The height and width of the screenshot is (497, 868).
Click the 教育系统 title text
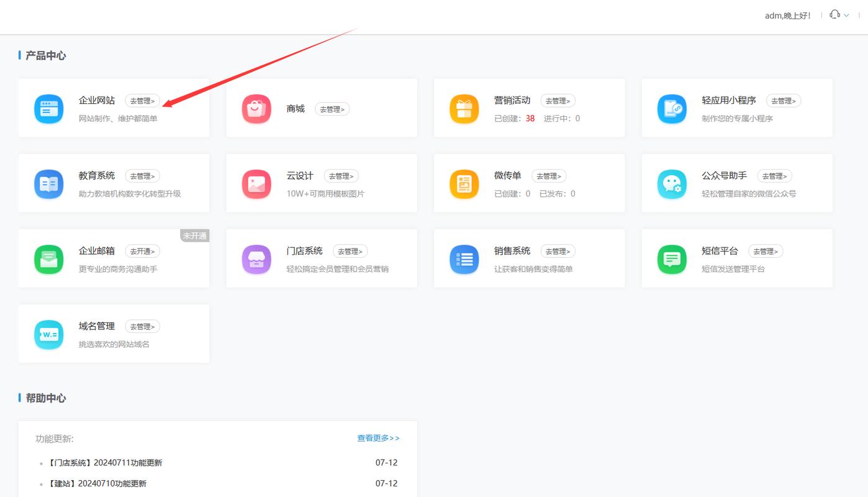point(97,175)
